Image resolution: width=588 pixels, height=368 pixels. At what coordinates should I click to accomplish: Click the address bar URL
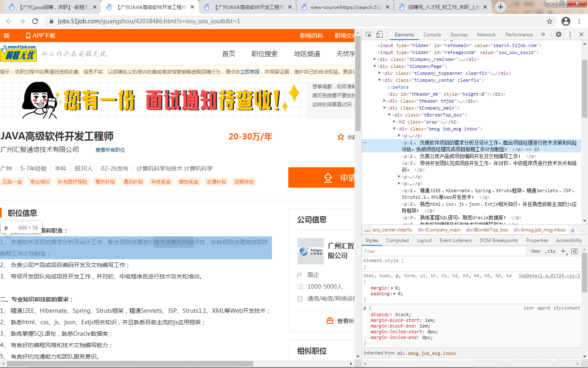pos(149,21)
